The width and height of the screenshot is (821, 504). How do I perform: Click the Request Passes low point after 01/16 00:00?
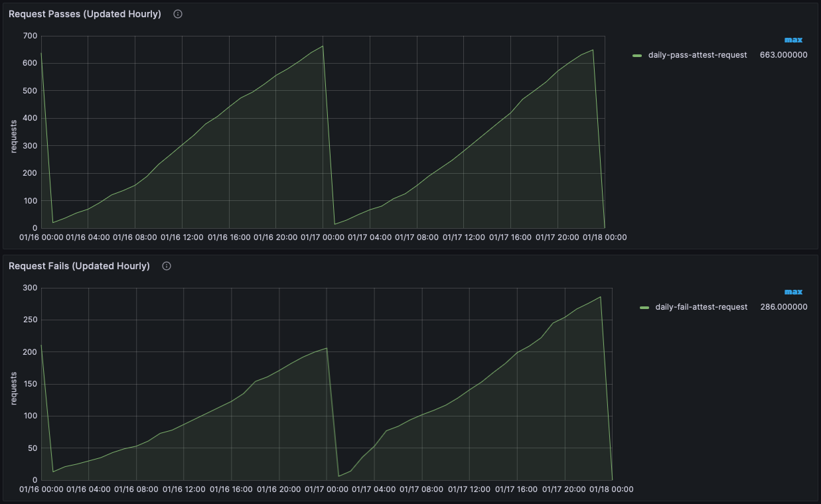click(x=53, y=222)
